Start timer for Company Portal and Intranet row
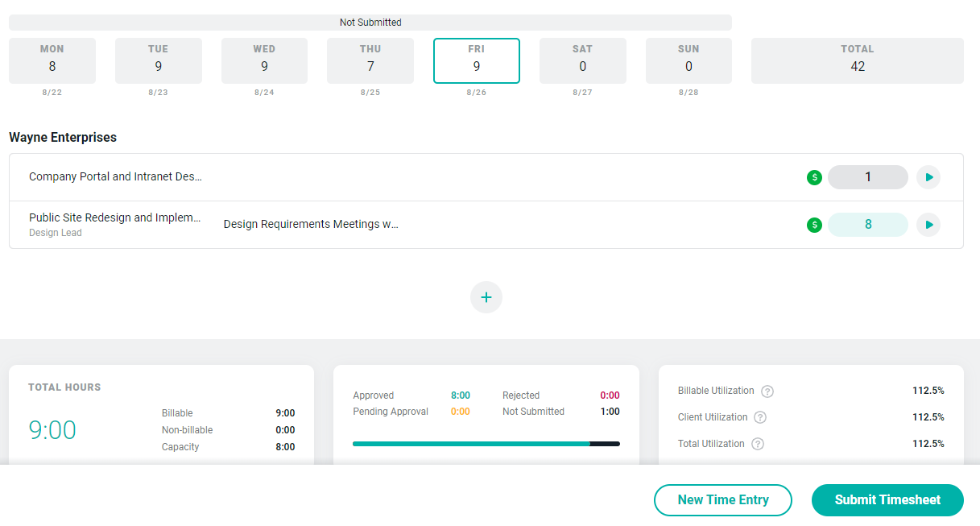The image size is (980, 526). pos(928,177)
